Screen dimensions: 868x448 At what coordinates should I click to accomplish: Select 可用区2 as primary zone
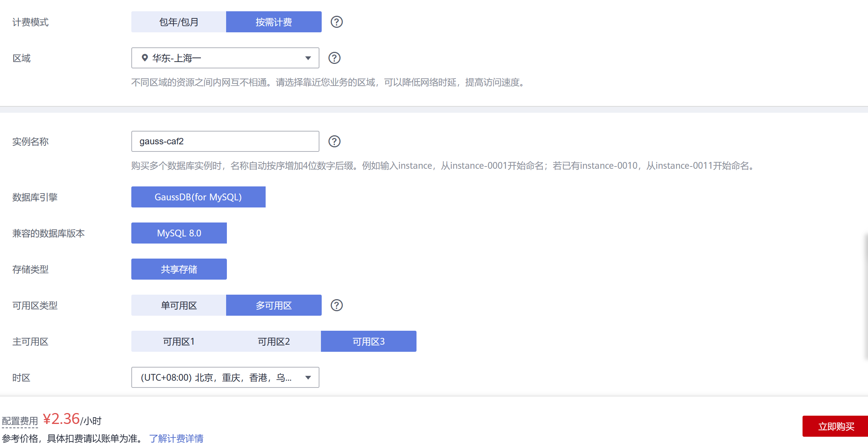pyautogui.click(x=274, y=341)
